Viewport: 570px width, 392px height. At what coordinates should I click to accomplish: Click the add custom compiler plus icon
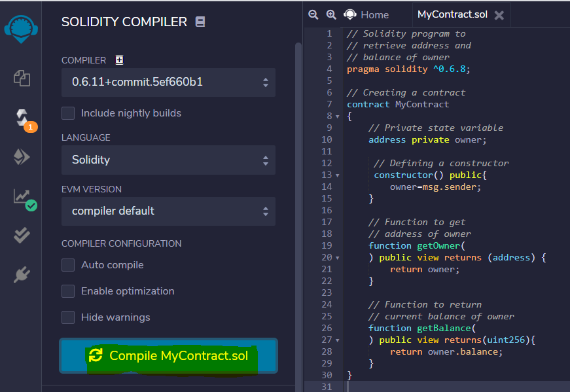(119, 60)
